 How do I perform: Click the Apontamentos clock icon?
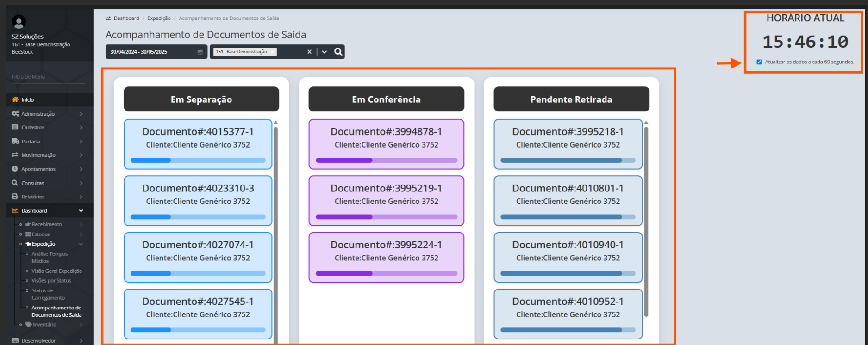15,169
